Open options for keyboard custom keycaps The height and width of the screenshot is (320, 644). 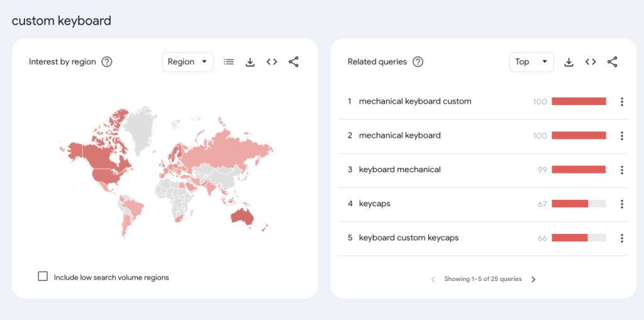(x=622, y=238)
